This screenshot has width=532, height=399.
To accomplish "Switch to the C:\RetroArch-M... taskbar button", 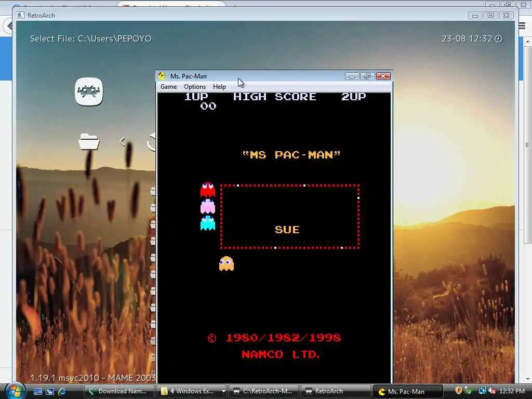I will click(263, 391).
